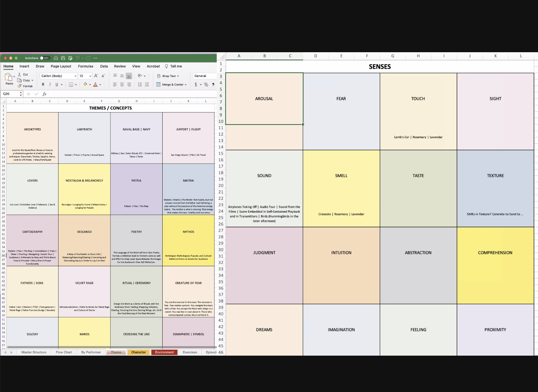Expand the fill color arrow
Image resolution: width=538 pixels, height=392 pixels.
[90, 85]
